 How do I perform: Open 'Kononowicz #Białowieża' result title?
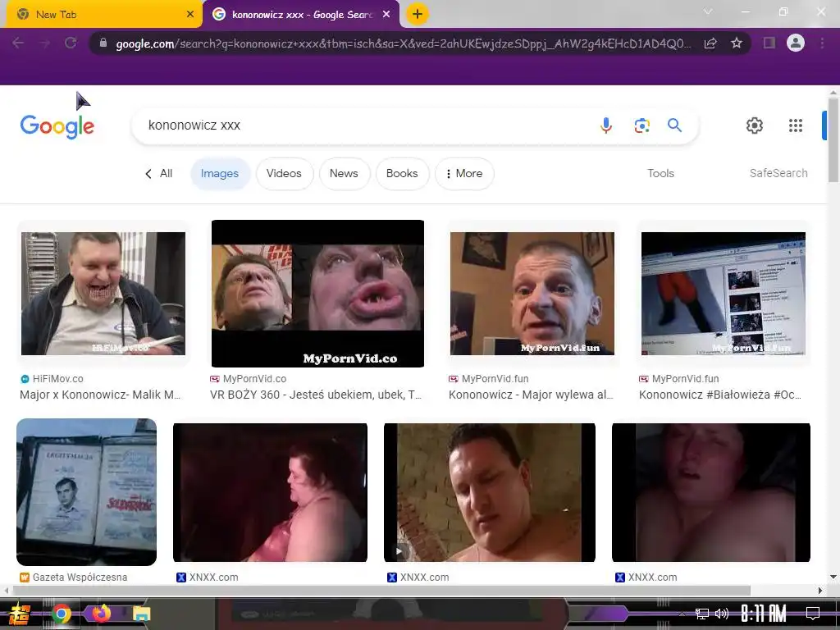coord(720,395)
